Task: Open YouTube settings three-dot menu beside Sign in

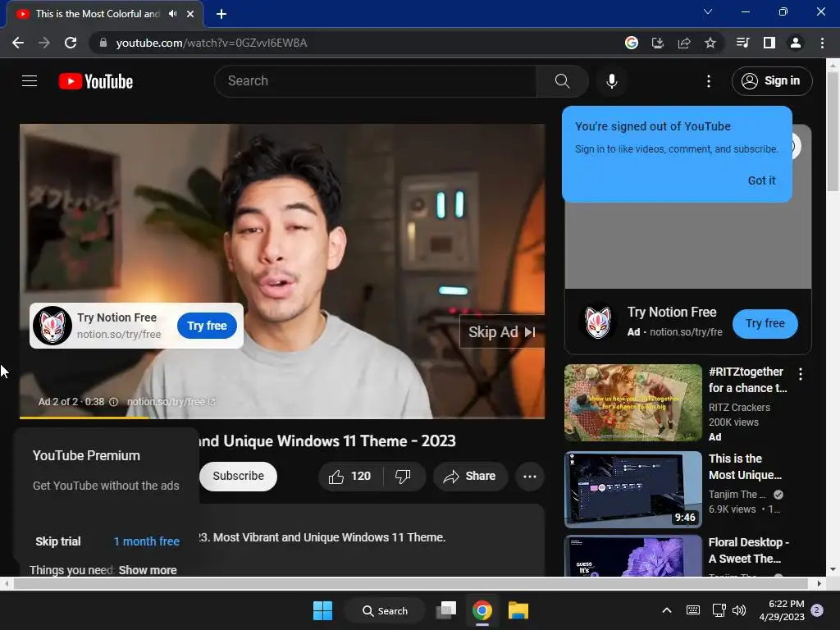Action: click(708, 81)
